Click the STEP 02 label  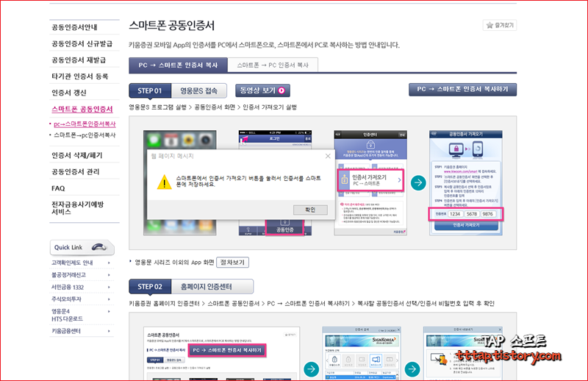tap(150, 287)
